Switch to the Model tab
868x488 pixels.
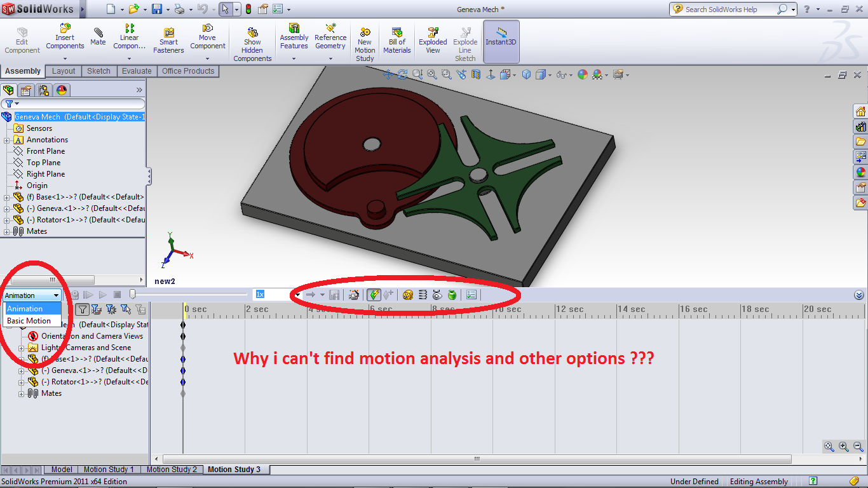(62, 470)
